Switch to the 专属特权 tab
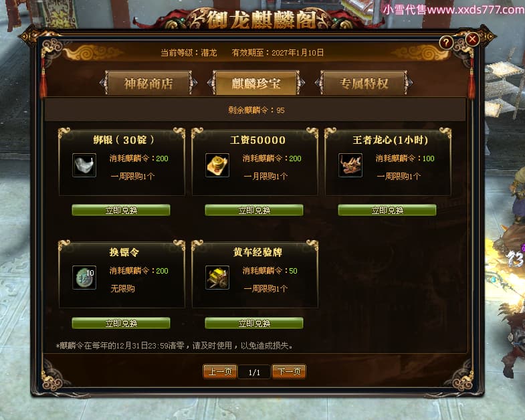This screenshot has height=420, width=525. pos(364,83)
